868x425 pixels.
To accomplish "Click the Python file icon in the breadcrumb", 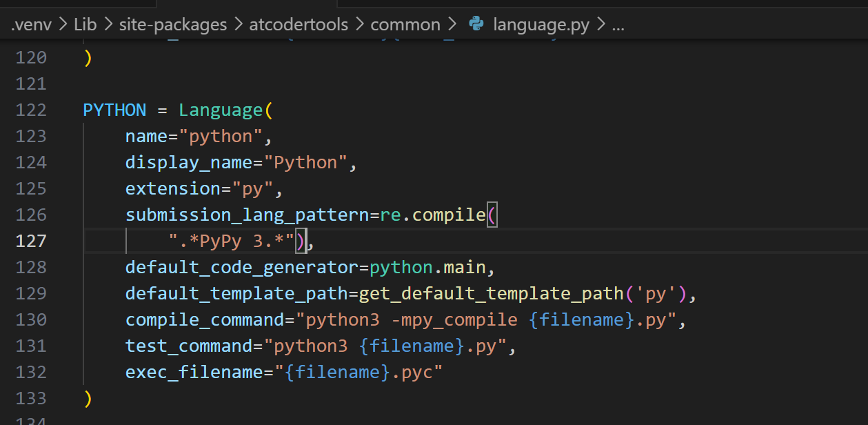I will [x=475, y=24].
